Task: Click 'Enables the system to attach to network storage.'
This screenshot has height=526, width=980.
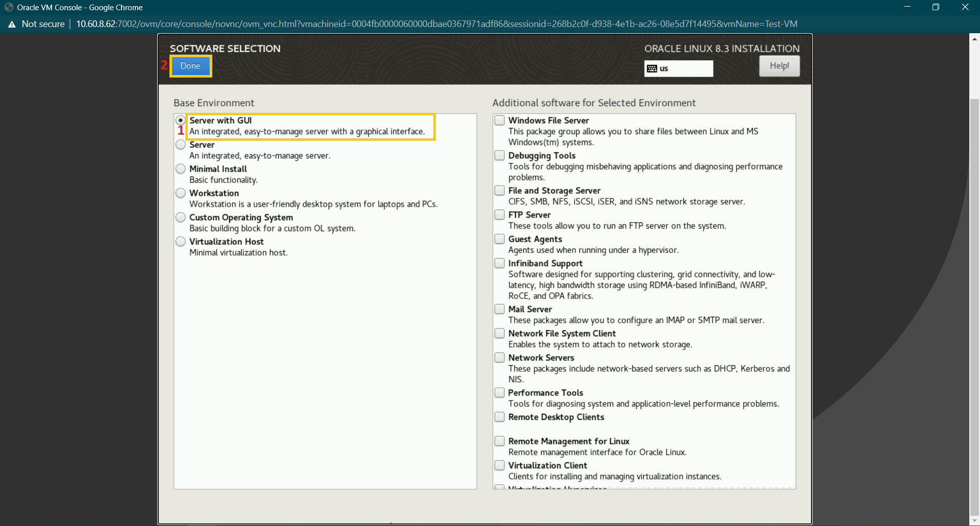Action: [x=600, y=344]
